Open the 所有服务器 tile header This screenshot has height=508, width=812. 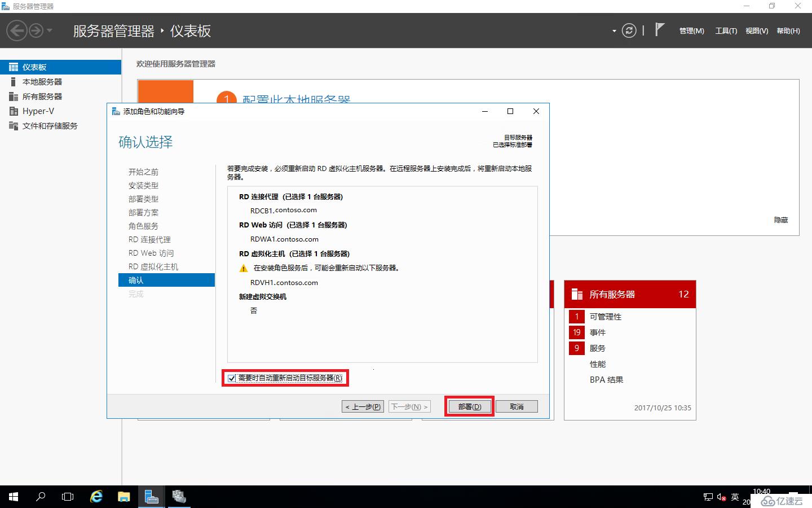[630, 294]
